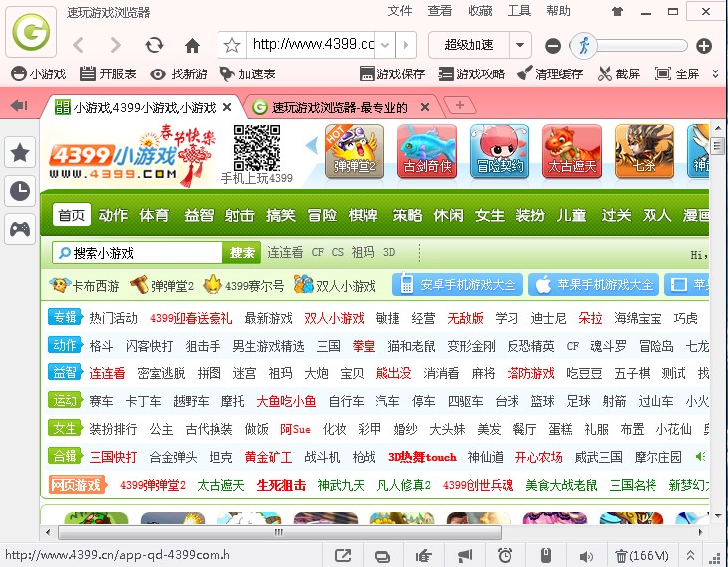This screenshot has height=567, width=728.
Task: Click the thumbs-up status bar icon
Action: coord(424,555)
